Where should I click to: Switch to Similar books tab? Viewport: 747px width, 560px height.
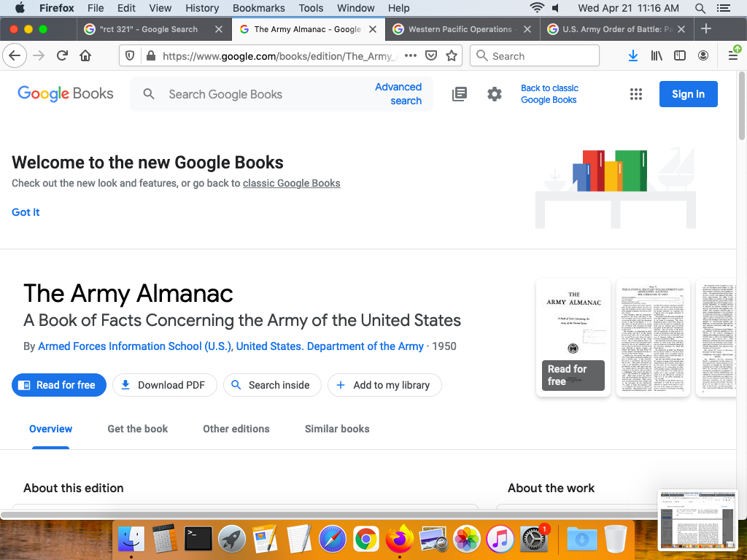coord(337,429)
